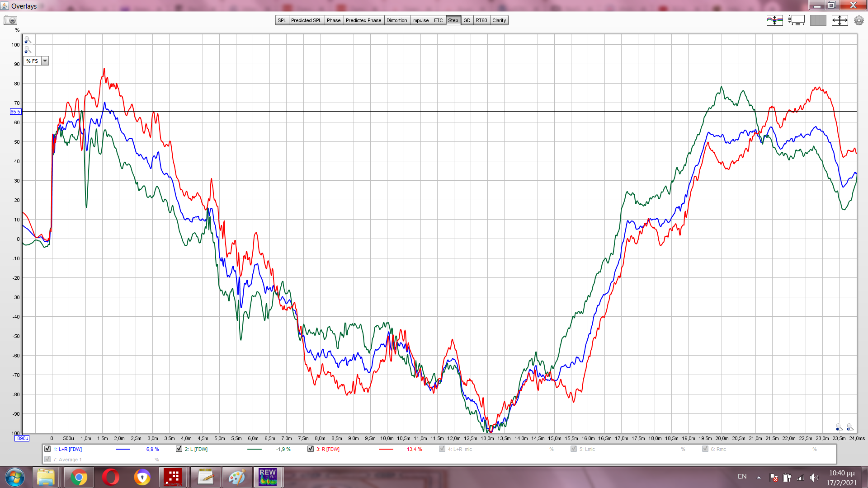Click the red R trace color line

386,449
